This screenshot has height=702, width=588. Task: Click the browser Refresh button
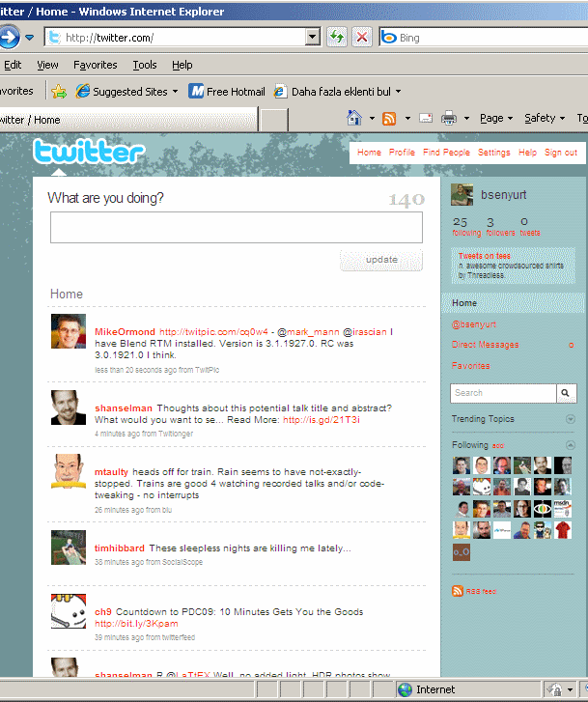point(337,37)
